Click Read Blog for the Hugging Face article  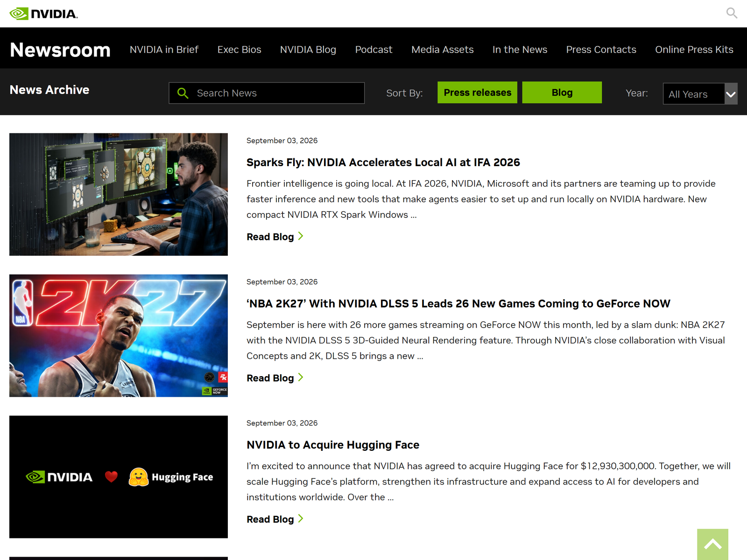coord(270,519)
